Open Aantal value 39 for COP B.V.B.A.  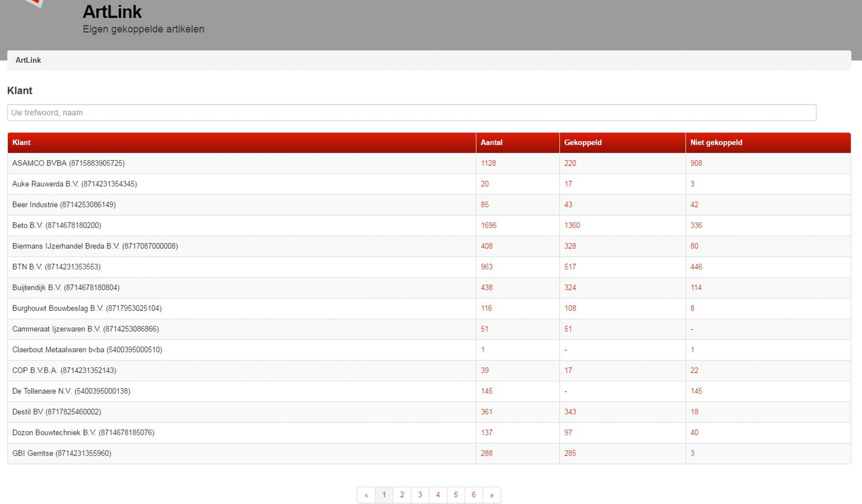(x=485, y=371)
